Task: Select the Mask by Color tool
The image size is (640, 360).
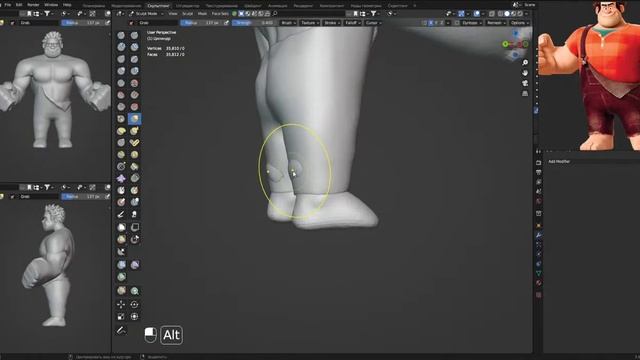Action: (x=134, y=291)
